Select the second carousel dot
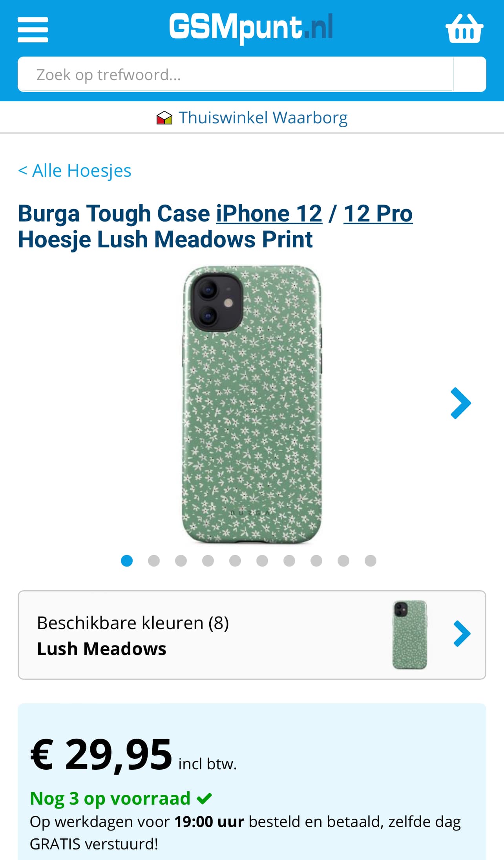 coord(154,561)
